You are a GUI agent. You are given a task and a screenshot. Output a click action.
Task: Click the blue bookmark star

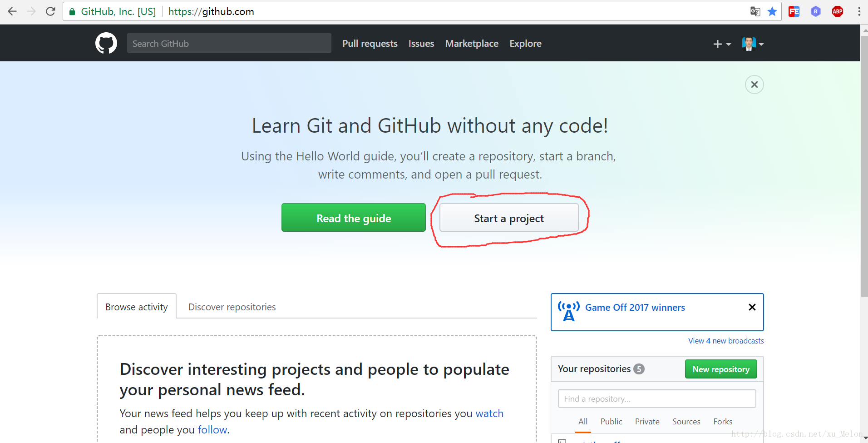click(x=772, y=11)
